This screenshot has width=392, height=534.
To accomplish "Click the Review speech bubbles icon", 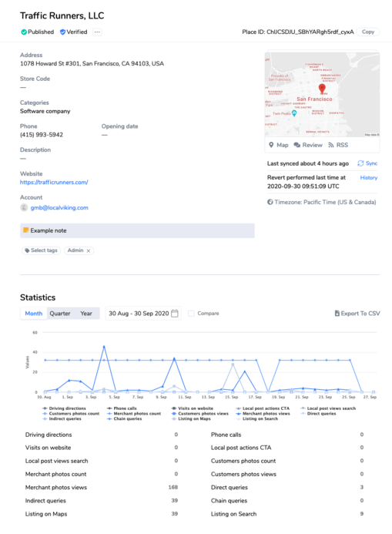I will point(297,145).
